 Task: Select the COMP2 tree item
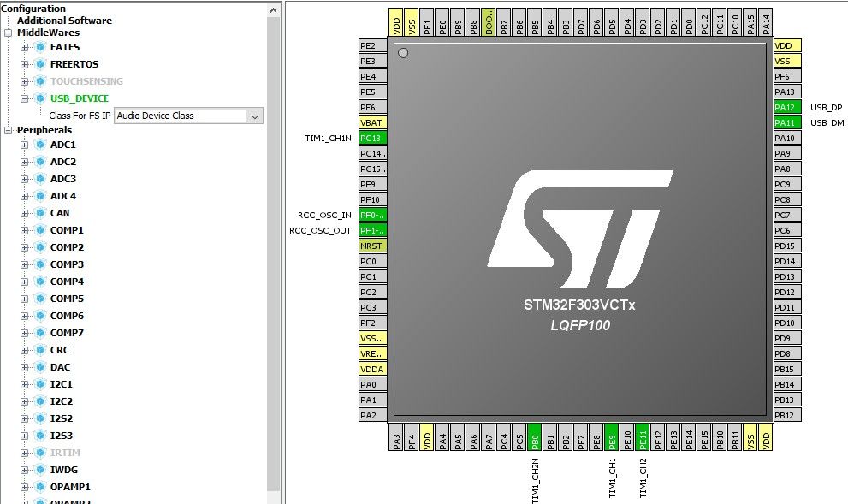tap(67, 247)
